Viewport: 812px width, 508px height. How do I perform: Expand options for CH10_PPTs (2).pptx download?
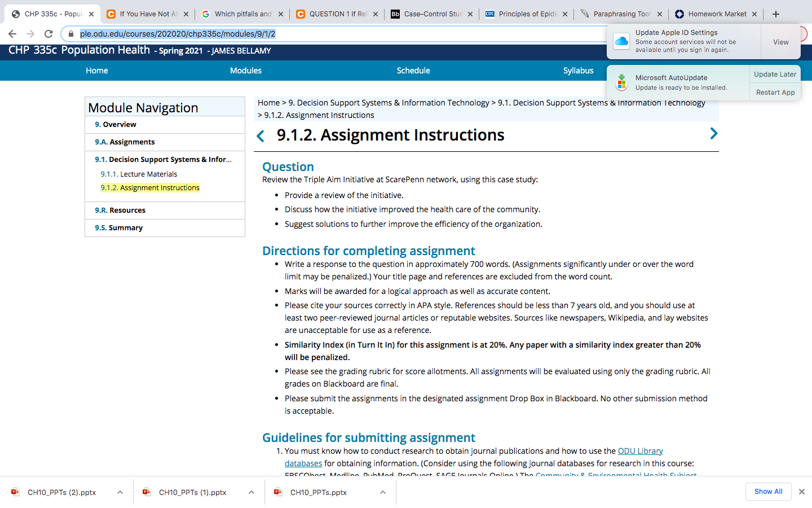click(x=120, y=492)
